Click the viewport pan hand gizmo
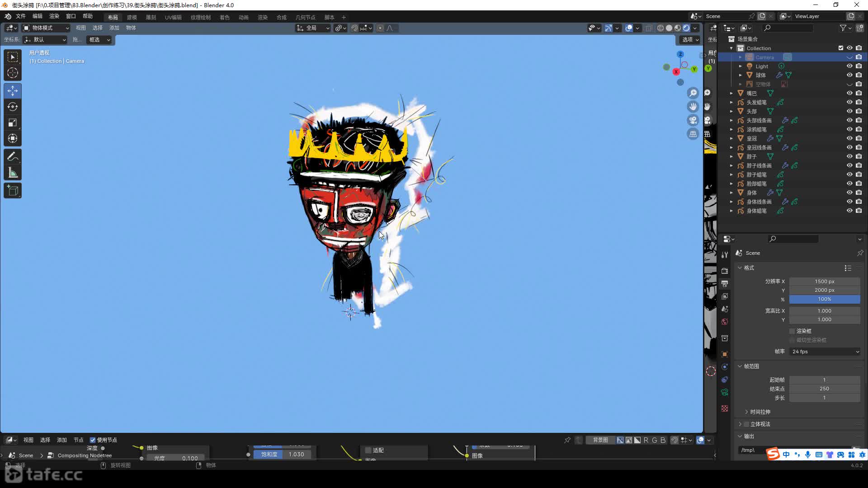The width and height of the screenshot is (868, 488). tap(693, 107)
